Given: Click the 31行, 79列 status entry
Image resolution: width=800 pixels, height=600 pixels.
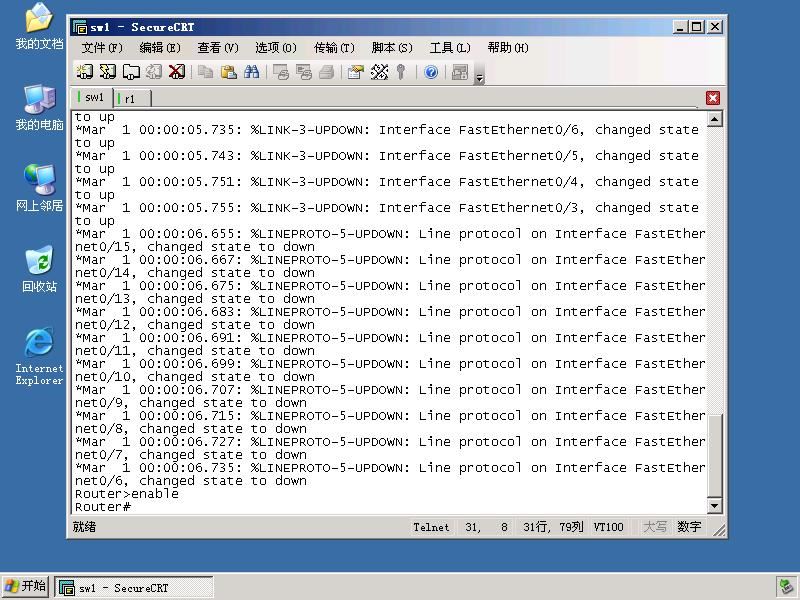Looking at the screenshot, I should pyautogui.click(x=553, y=527).
